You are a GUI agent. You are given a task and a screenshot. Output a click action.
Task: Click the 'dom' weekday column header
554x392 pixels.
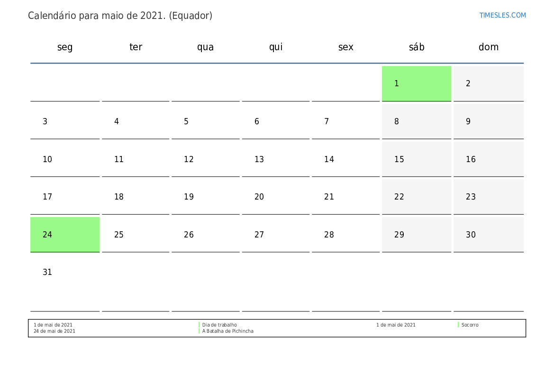(488, 47)
